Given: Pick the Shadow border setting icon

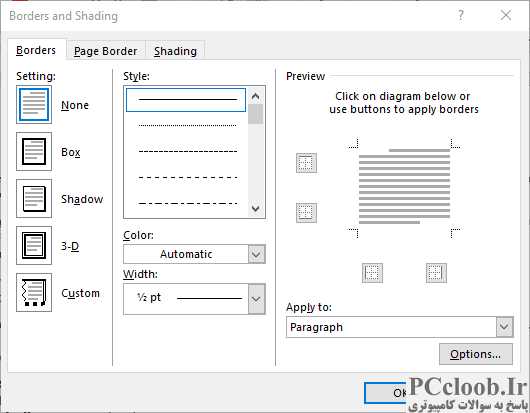Looking at the screenshot, I should pos(34,198).
